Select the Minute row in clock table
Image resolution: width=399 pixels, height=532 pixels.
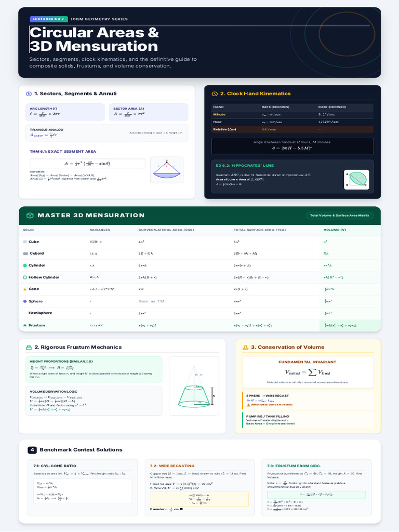pyautogui.click(x=292, y=114)
